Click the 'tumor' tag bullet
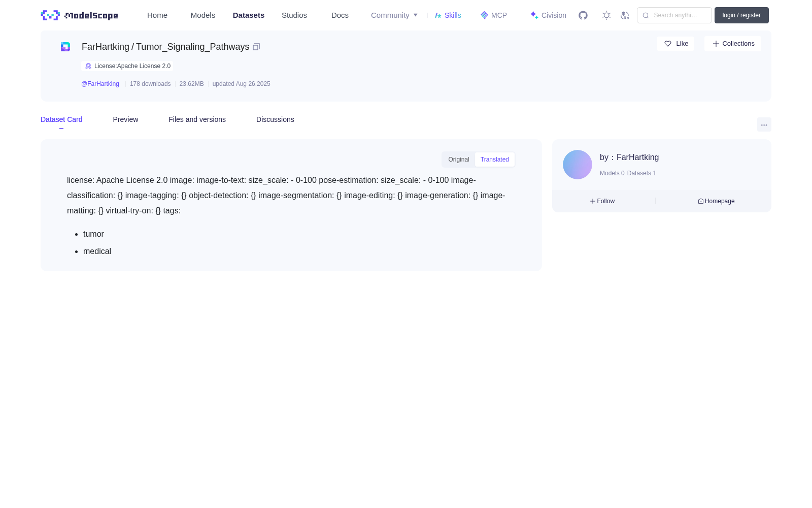 click(93, 234)
